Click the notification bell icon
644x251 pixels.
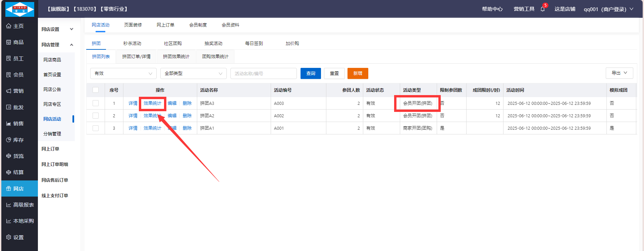542,9
